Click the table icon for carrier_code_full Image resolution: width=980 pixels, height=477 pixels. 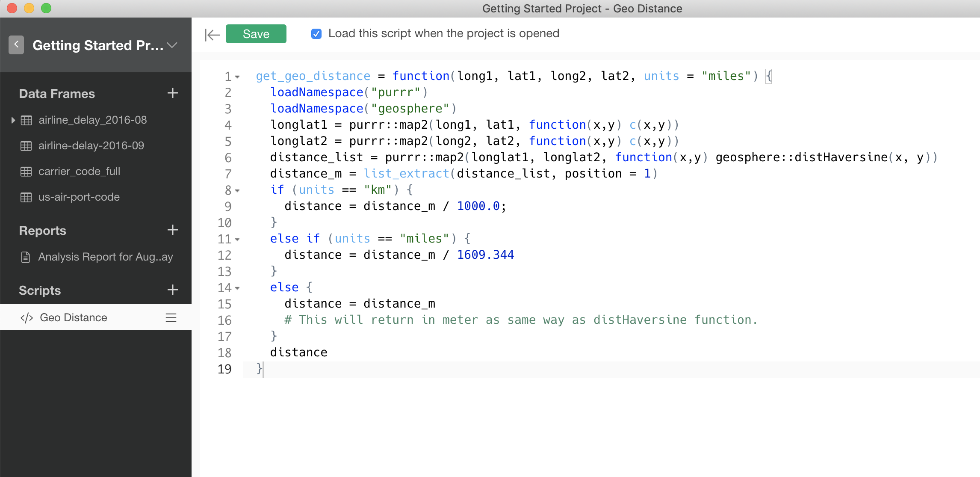click(x=26, y=172)
